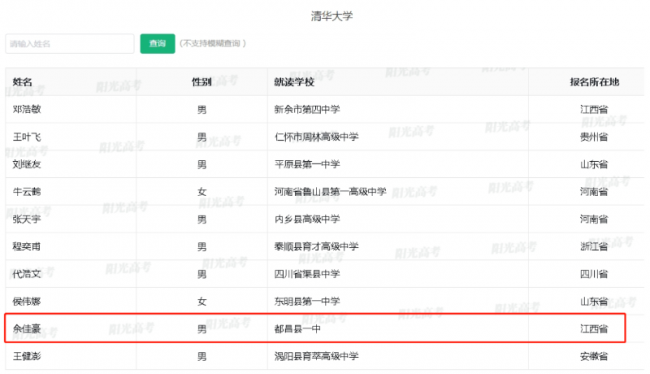This screenshot has width=650, height=374.
Task: Click the name 代浩文
Action: coord(27,274)
